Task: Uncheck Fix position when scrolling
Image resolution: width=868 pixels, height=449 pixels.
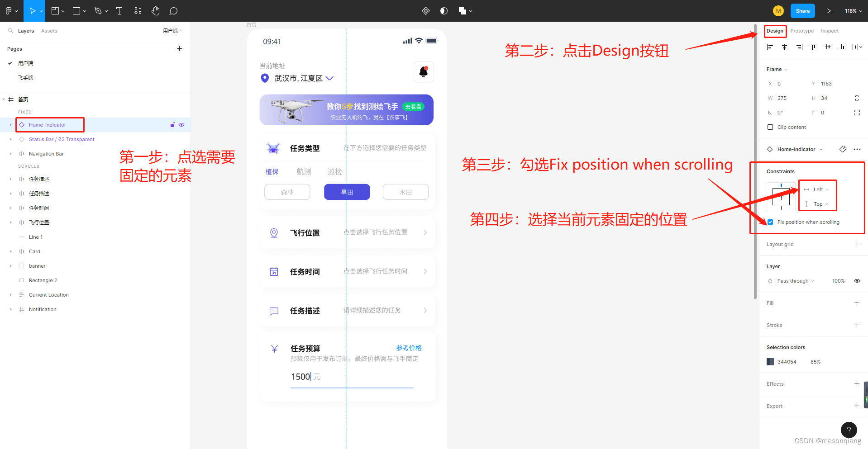Action: [x=770, y=222]
